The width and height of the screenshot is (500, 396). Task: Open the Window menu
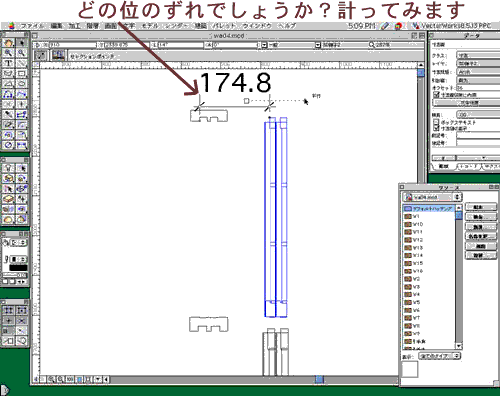pyautogui.click(x=257, y=26)
